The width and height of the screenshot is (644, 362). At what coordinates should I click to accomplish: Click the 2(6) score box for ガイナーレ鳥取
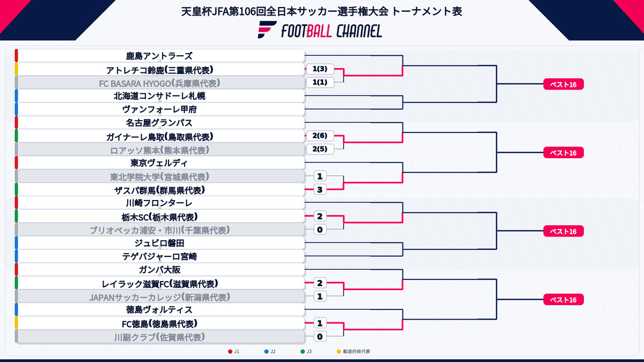tap(320, 136)
